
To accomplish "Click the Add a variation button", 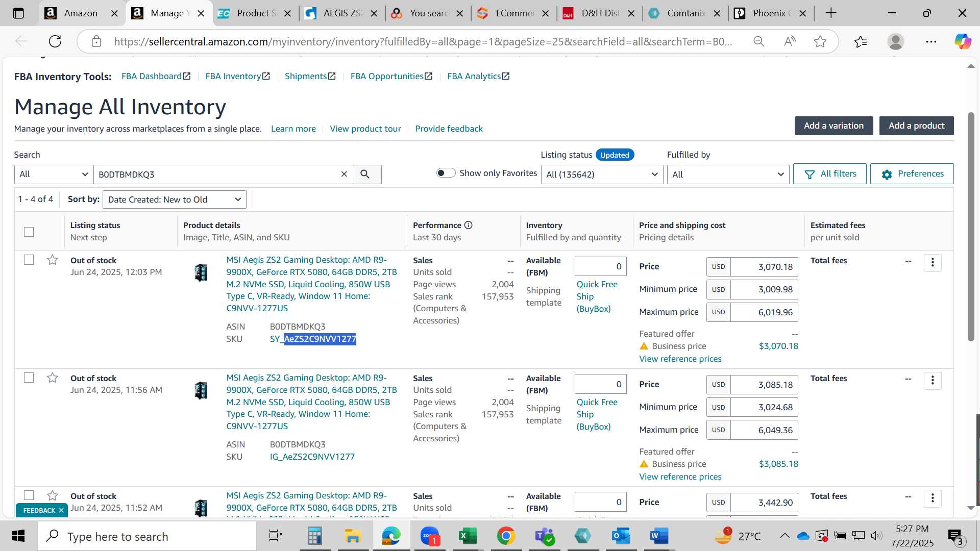I will [834, 126].
